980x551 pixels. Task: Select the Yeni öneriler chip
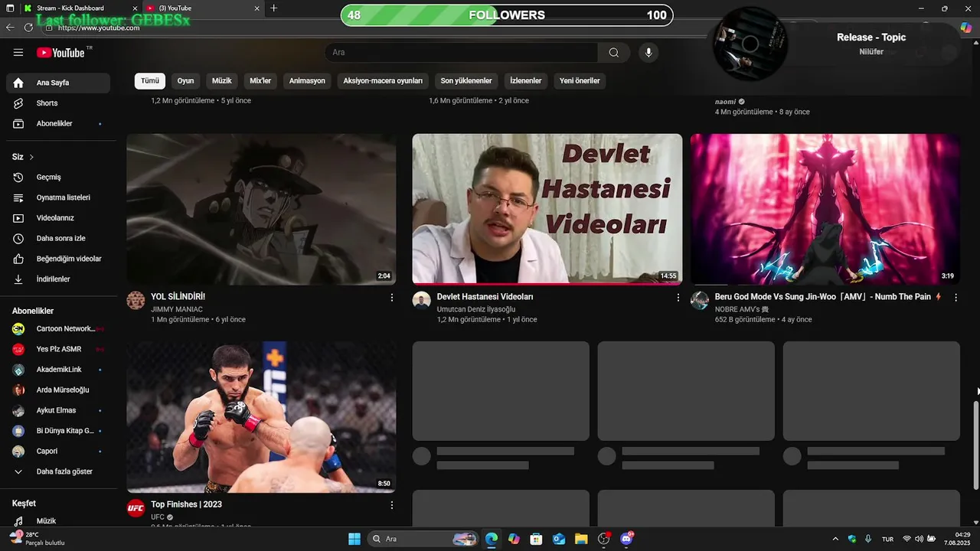580,81
